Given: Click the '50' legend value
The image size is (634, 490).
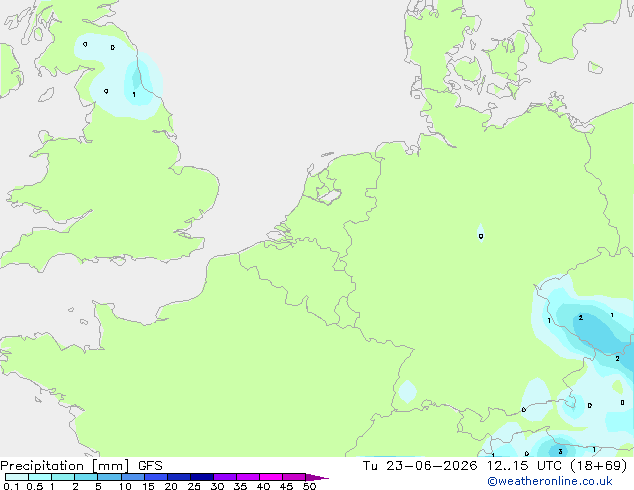Looking at the screenshot, I should (x=309, y=486).
